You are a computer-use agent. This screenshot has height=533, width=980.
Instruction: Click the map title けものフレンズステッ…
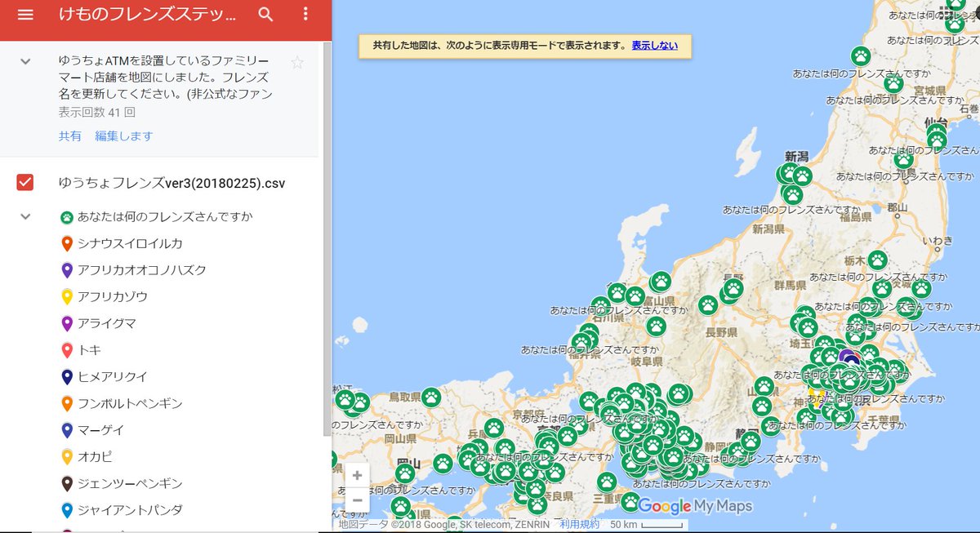point(147,15)
